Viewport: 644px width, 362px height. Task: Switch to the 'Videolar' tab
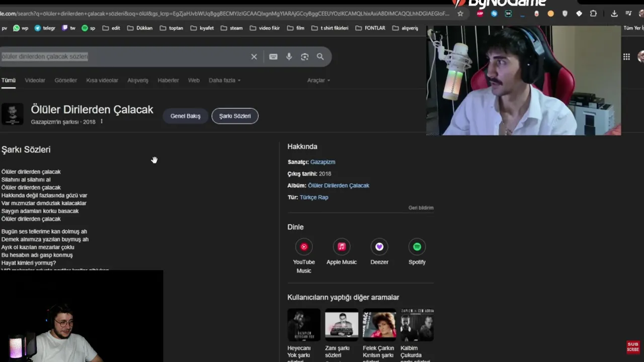click(35, 80)
